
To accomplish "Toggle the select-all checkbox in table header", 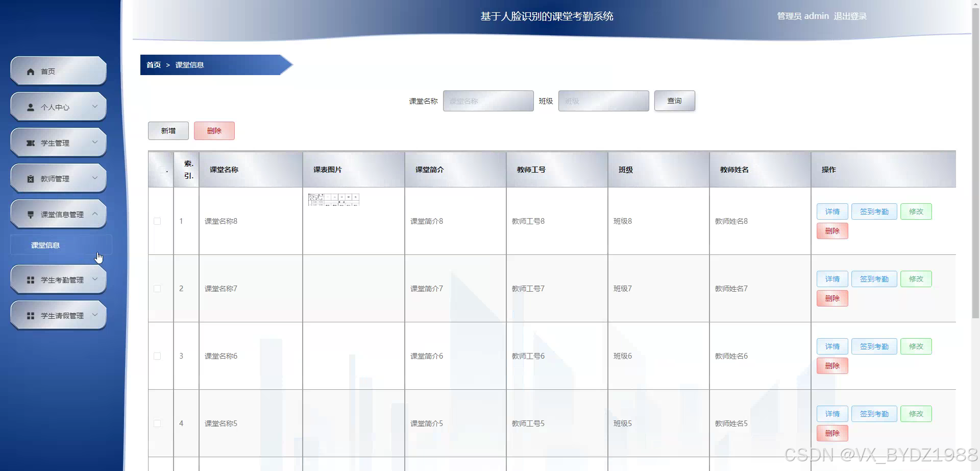I will [163, 170].
